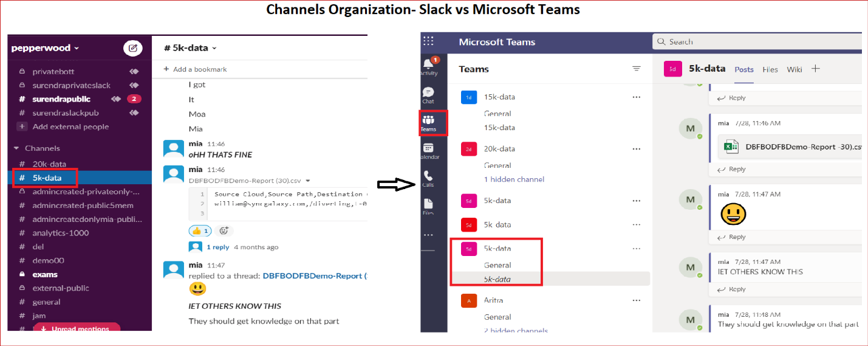Open General channel under Aritra team

[x=497, y=317]
